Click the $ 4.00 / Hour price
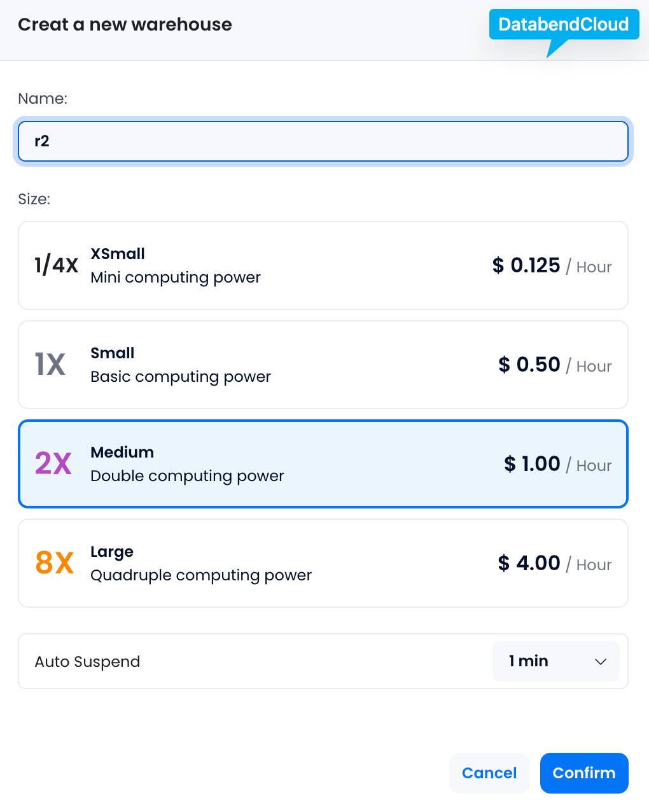The image size is (649, 812). coord(554,564)
